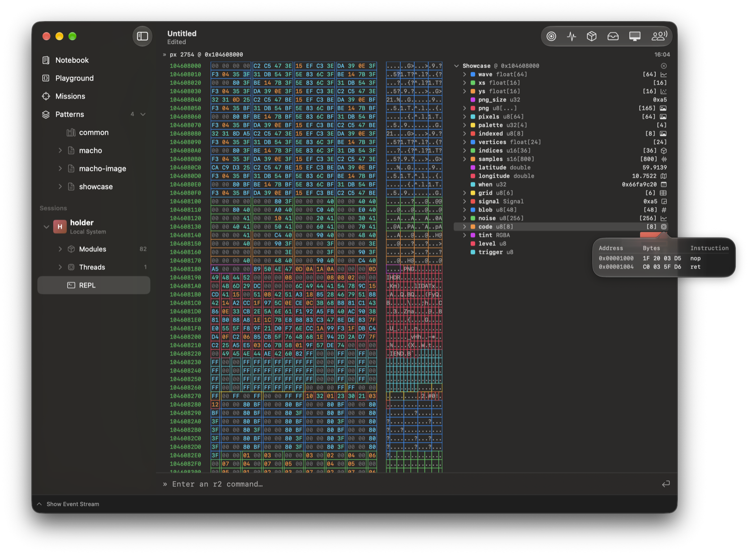Viewport: 756px width, 555px height.
Task: Show Event Stream panel
Action: (69, 504)
